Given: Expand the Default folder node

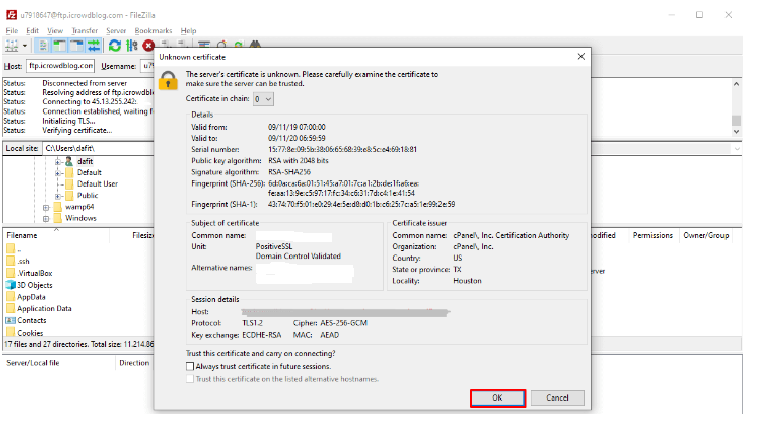Looking at the screenshot, I should (57, 172).
